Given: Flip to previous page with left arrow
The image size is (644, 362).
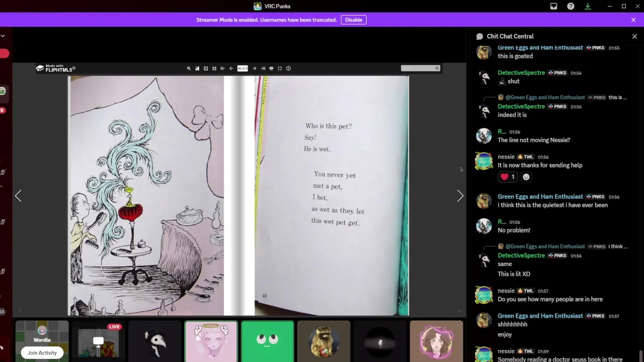Looking at the screenshot, I should [18, 196].
